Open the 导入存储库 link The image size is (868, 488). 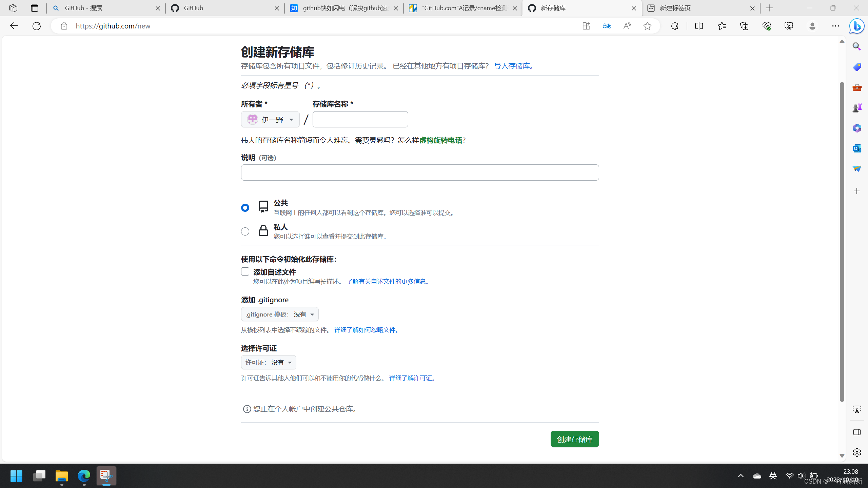coord(513,66)
